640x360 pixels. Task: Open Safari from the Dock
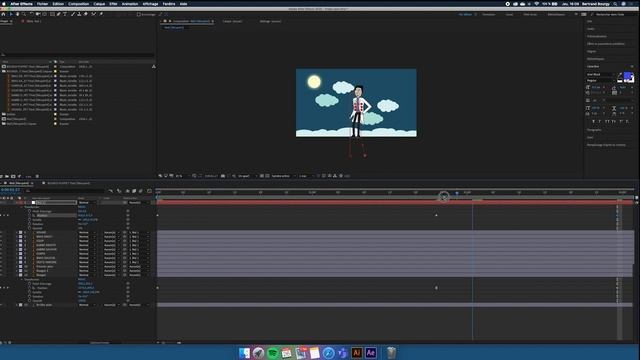click(328, 353)
